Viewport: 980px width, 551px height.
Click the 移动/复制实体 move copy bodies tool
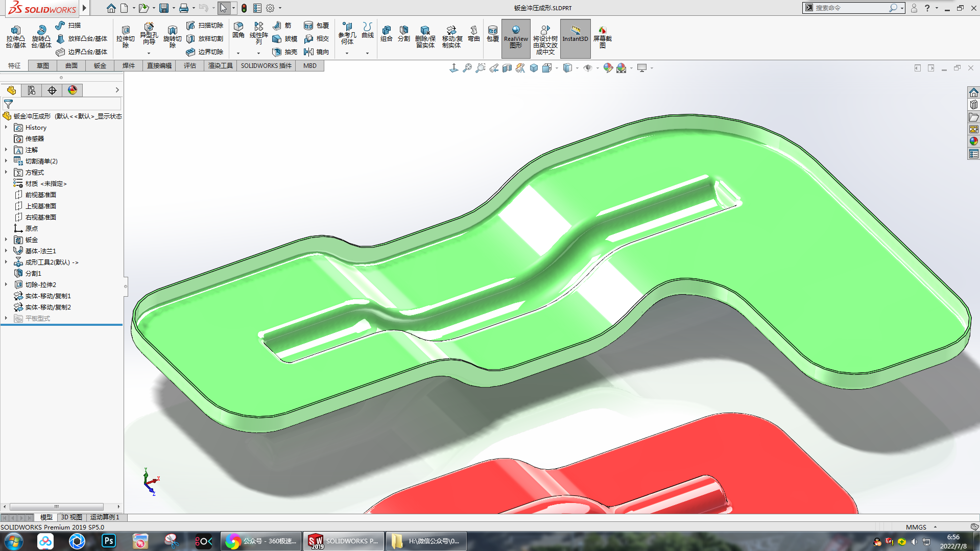[x=451, y=37]
